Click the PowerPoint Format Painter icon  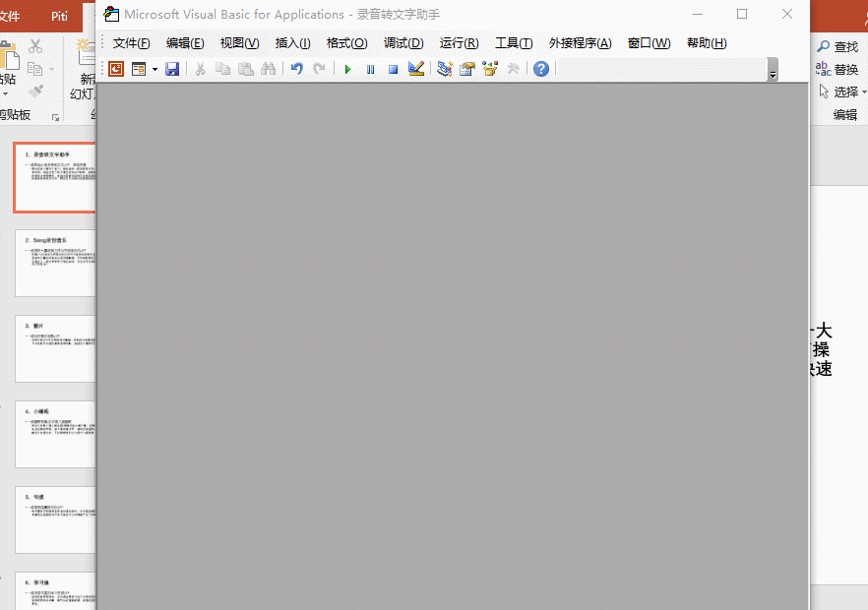click(x=35, y=91)
